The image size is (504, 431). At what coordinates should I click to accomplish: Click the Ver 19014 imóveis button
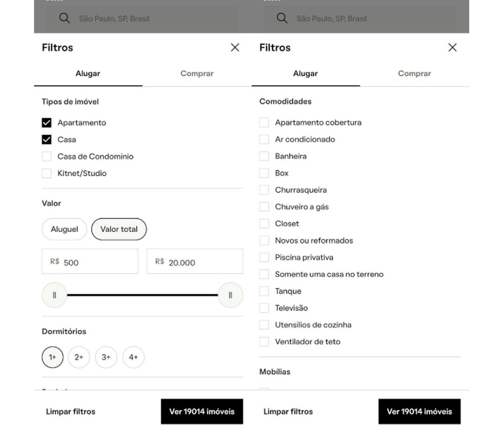202,411
